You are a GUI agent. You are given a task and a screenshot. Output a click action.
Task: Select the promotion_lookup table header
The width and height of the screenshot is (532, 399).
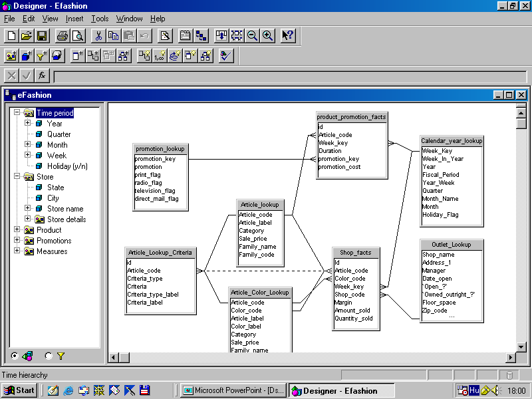[x=160, y=149]
